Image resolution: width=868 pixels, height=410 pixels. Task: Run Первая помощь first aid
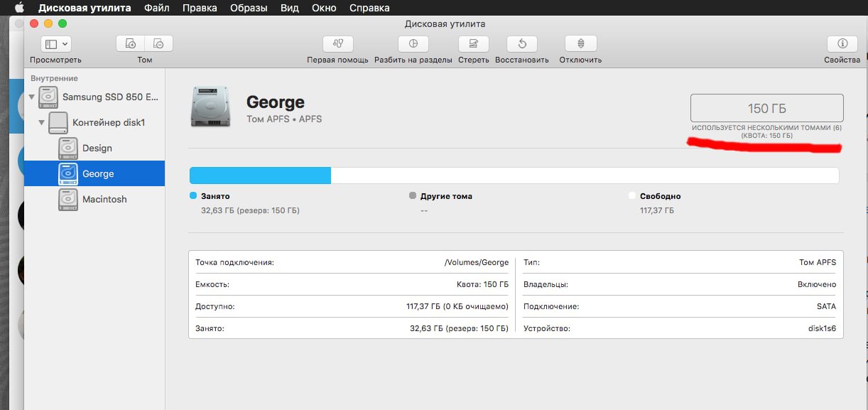coord(337,43)
